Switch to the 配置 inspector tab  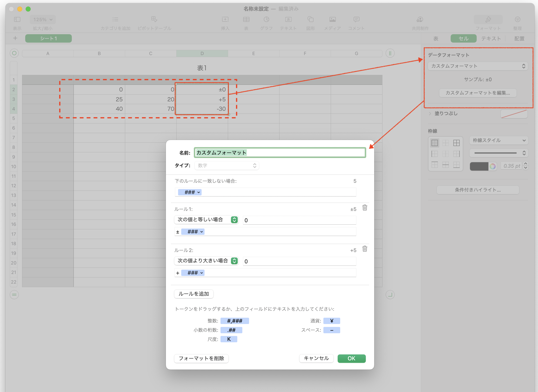click(519, 38)
